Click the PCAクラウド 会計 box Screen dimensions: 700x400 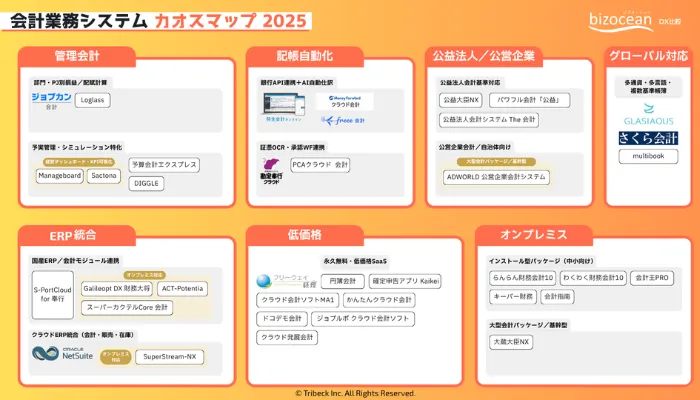click(x=320, y=165)
